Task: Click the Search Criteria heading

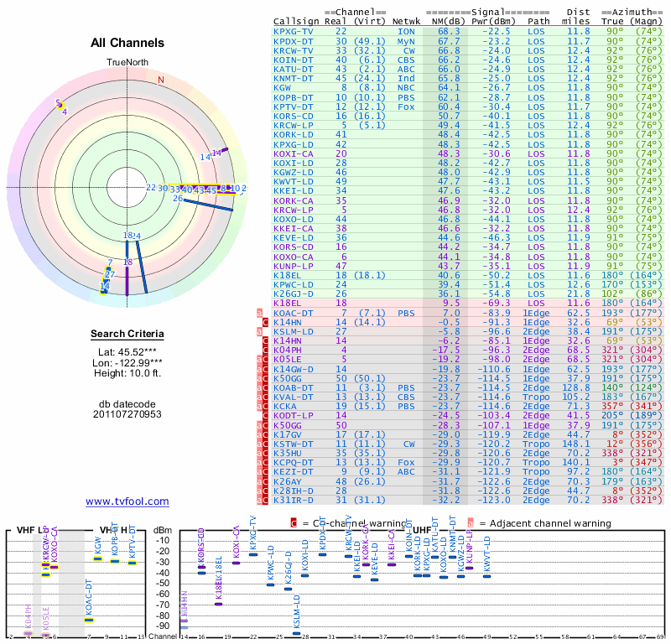Action: click(x=127, y=334)
